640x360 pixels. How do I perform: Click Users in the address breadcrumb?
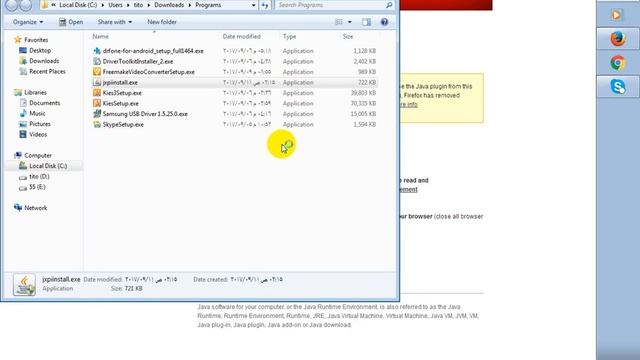tap(115, 5)
